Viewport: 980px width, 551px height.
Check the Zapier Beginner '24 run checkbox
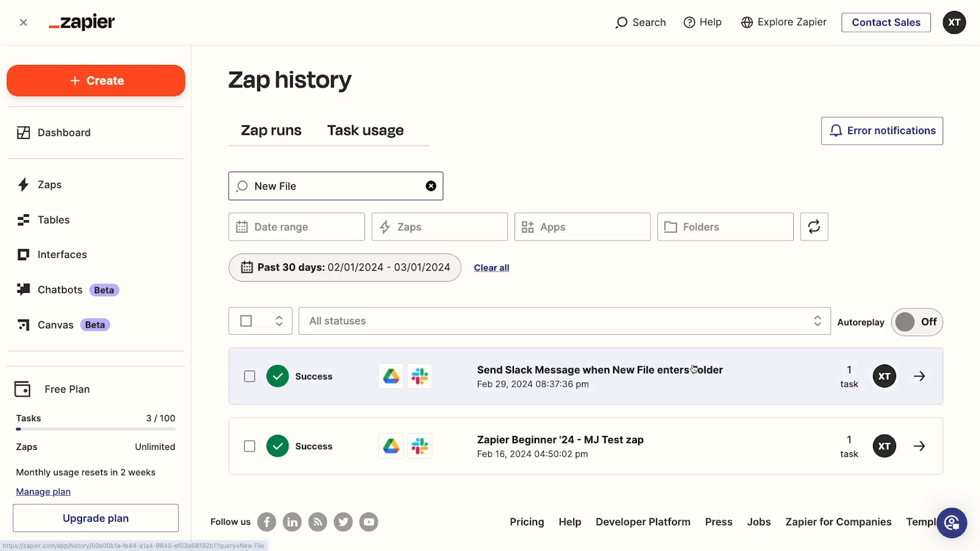pos(249,446)
